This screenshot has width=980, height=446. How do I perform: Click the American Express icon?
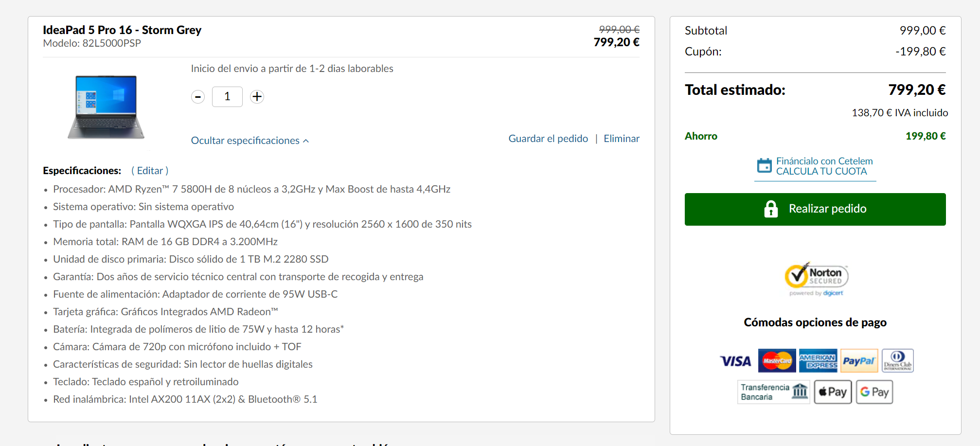coord(818,361)
